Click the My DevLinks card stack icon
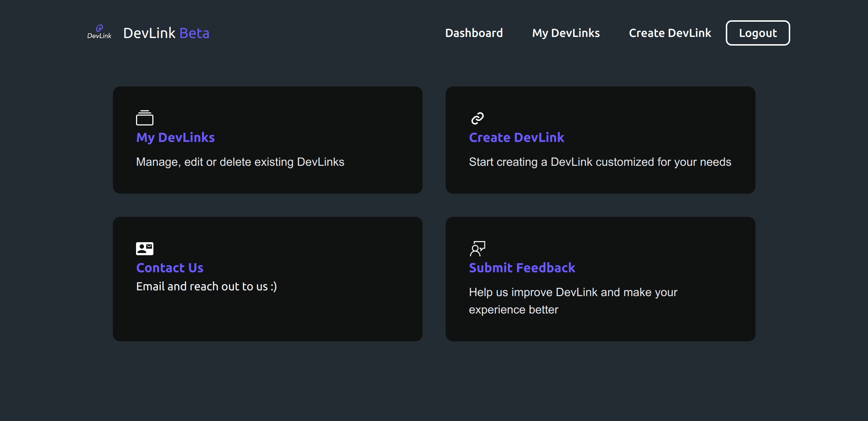Viewport: 868px width, 421px height. coord(144,118)
